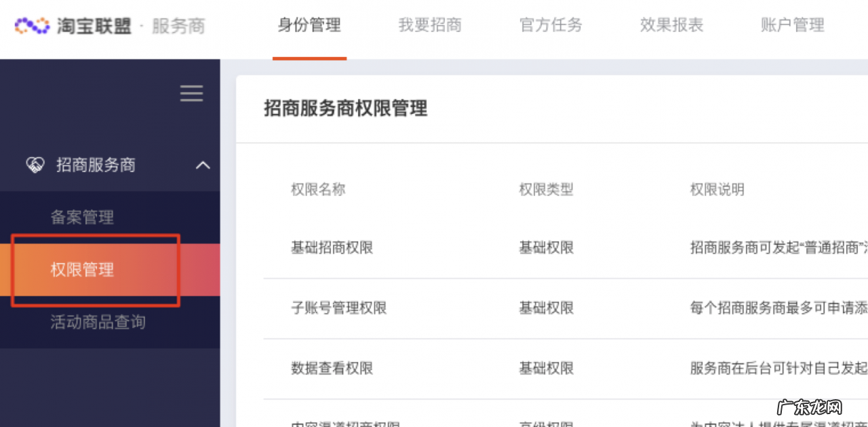Click the 数据查看权限 entry

(333, 368)
